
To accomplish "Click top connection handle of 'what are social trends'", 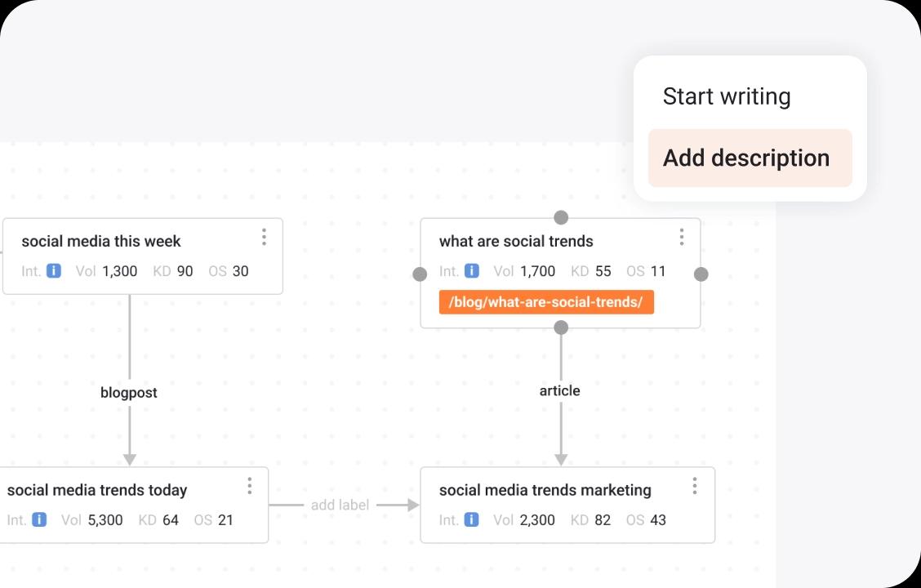I will (x=561, y=217).
